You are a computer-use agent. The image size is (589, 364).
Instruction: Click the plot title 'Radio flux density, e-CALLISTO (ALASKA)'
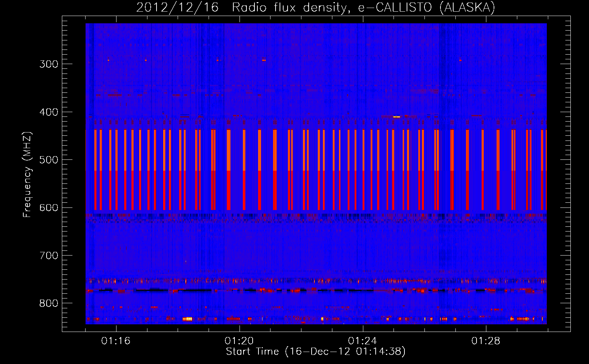point(363,8)
